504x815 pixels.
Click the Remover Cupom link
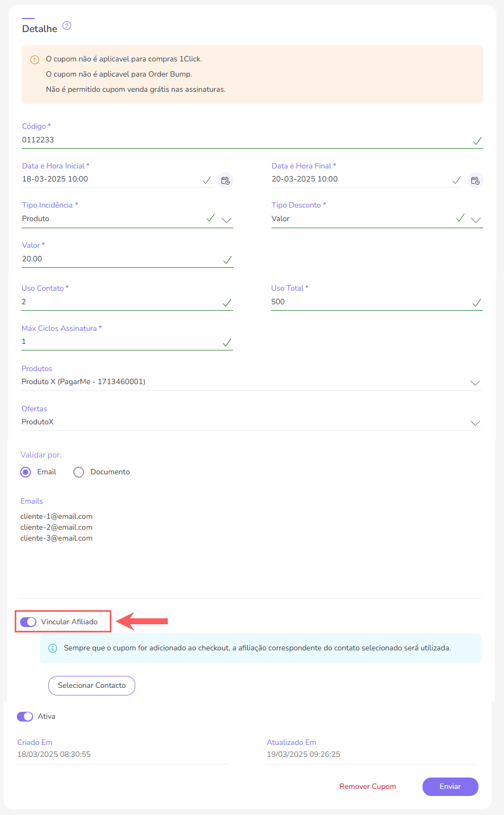point(368,786)
